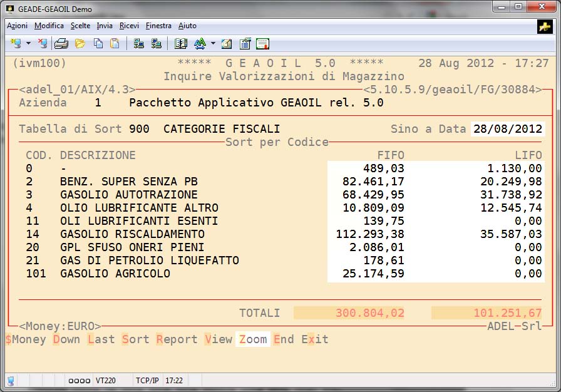Click the Report command in bottom bar
The height and width of the screenshot is (392, 561).
pyautogui.click(x=177, y=339)
